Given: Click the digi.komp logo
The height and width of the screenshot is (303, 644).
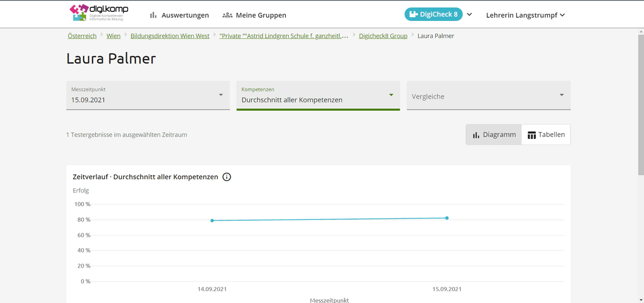Looking at the screenshot, I should tap(99, 14).
